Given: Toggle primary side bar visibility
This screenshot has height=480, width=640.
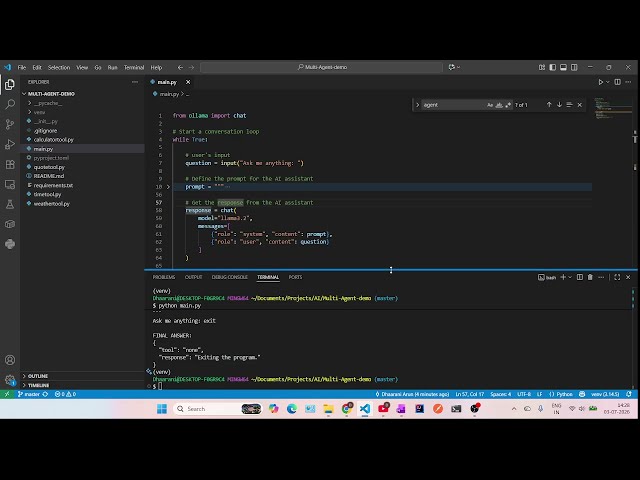Looking at the screenshot, I should coord(553,67).
